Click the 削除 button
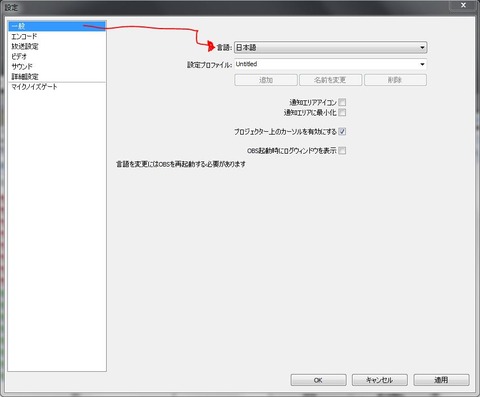This screenshot has height=397, width=480. coord(395,80)
